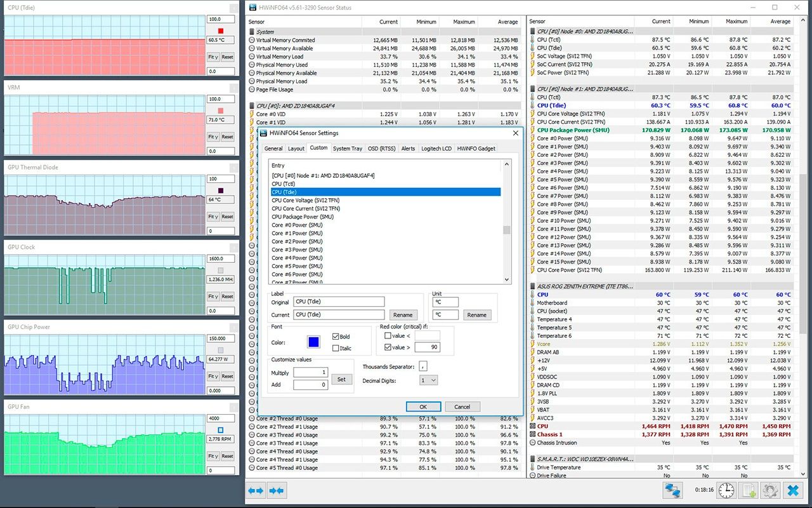Open settings via the gear icon

(770, 490)
